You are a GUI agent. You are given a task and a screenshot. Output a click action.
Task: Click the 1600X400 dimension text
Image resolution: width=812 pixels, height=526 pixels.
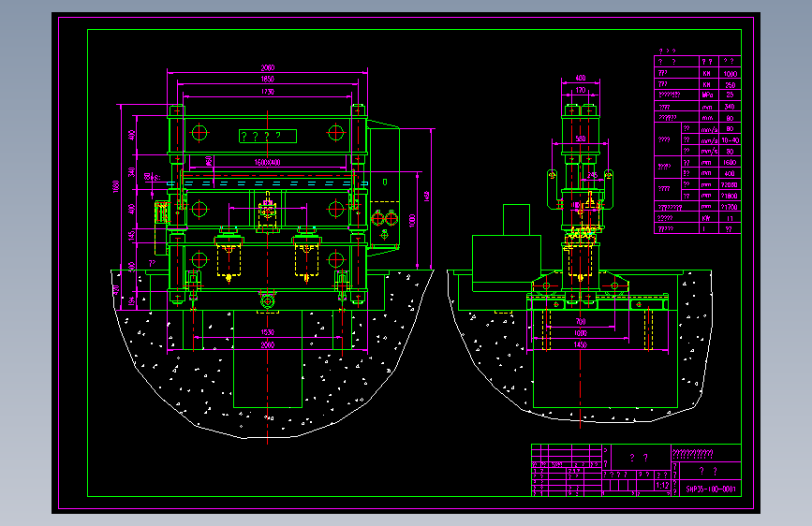pyautogui.click(x=267, y=163)
